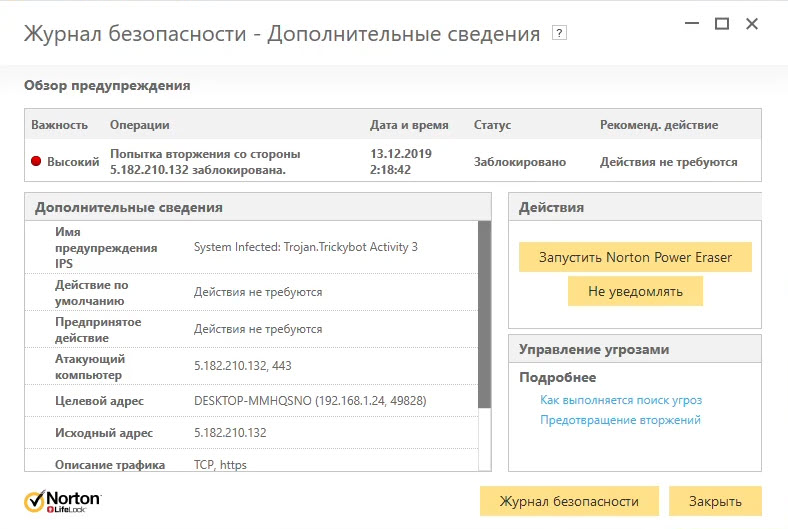Open the "Журнал безопасности" button
Image resolution: width=788 pixels, height=529 pixels.
click(x=569, y=501)
